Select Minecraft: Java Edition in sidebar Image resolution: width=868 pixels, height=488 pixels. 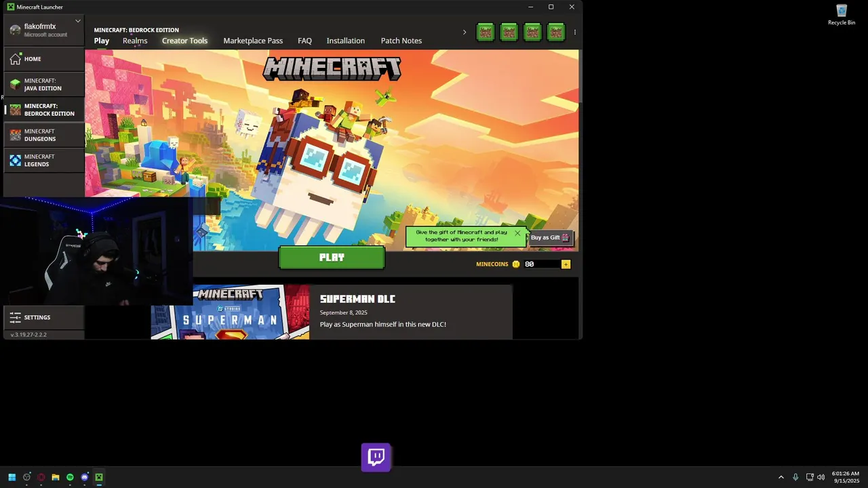click(x=44, y=85)
